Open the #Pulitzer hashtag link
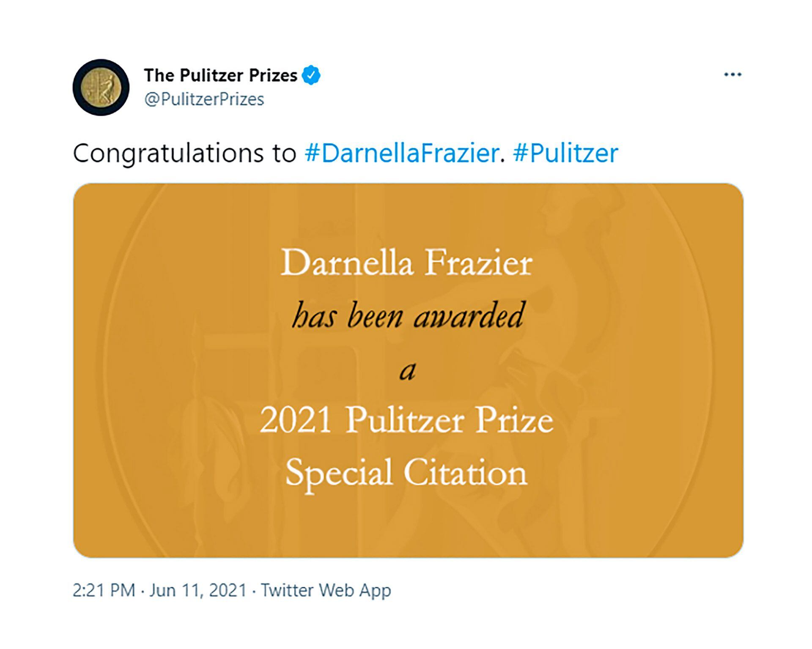The width and height of the screenshot is (812, 649). (565, 153)
